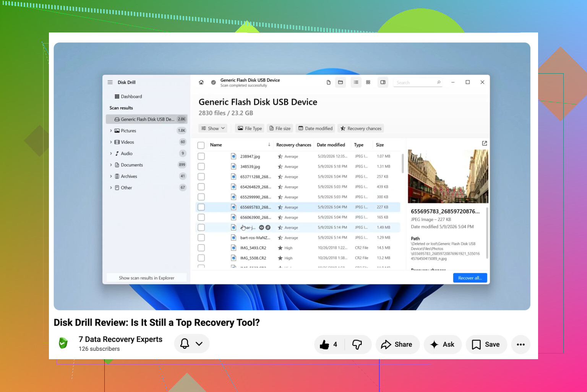Expand the Other chevron in the sidebar
Viewport: 587px width, 392px height.
click(111, 188)
